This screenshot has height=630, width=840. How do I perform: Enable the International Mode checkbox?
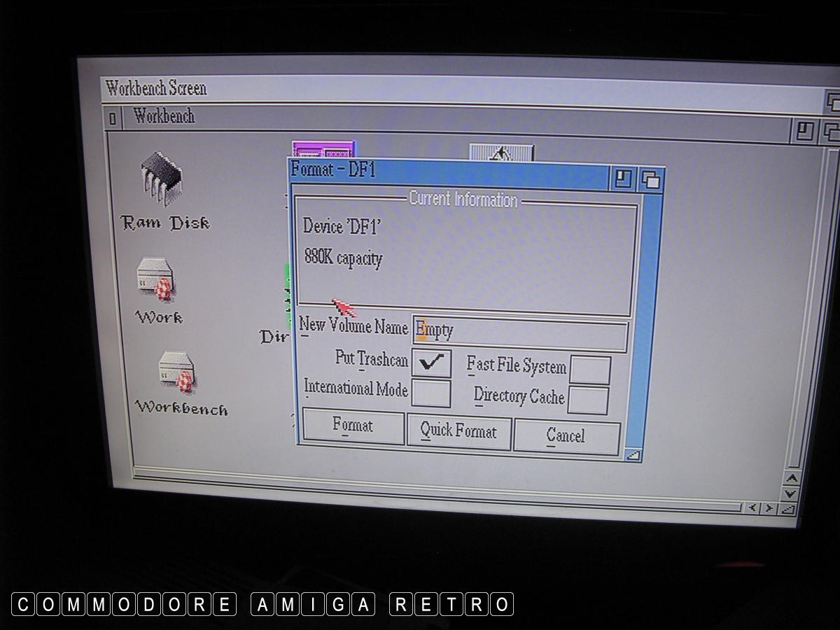pos(430,393)
